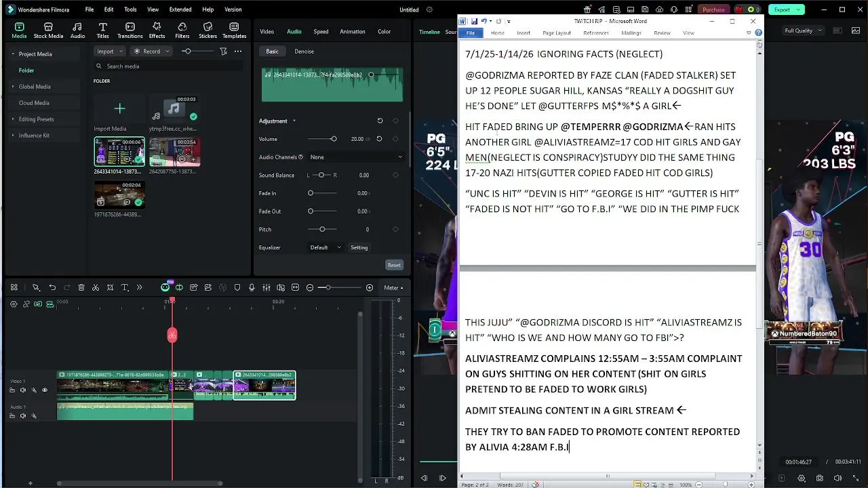Expand the Import dropdown
This screenshot has height=488, width=868.
tap(121, 52)
